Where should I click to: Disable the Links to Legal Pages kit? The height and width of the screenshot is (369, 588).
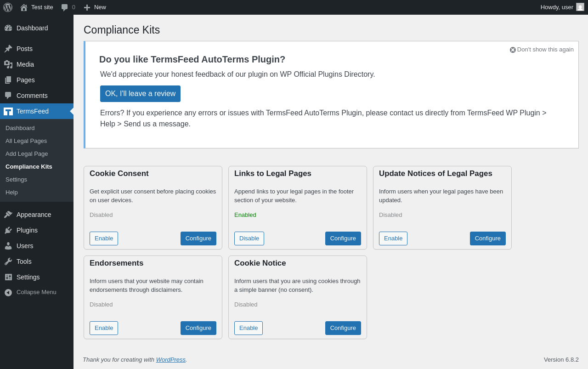point(249,238)
